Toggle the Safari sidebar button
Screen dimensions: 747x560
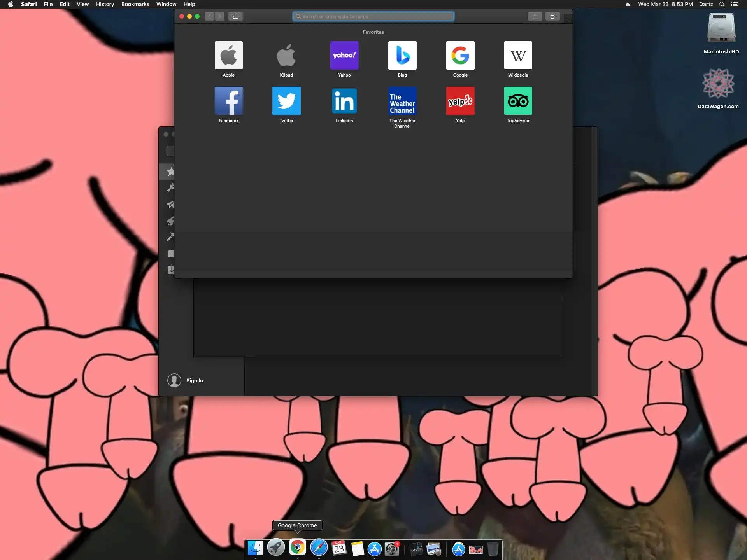[x=235, y=16]
